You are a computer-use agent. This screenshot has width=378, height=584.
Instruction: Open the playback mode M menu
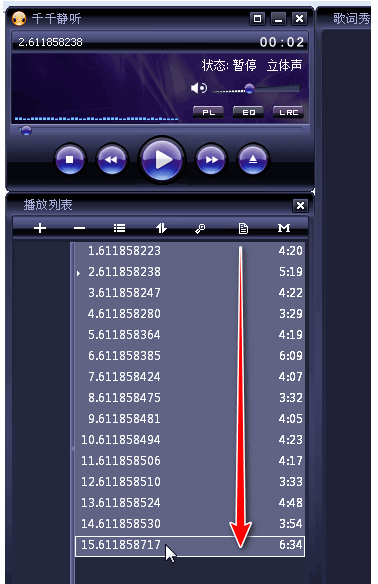click(284, 228)
